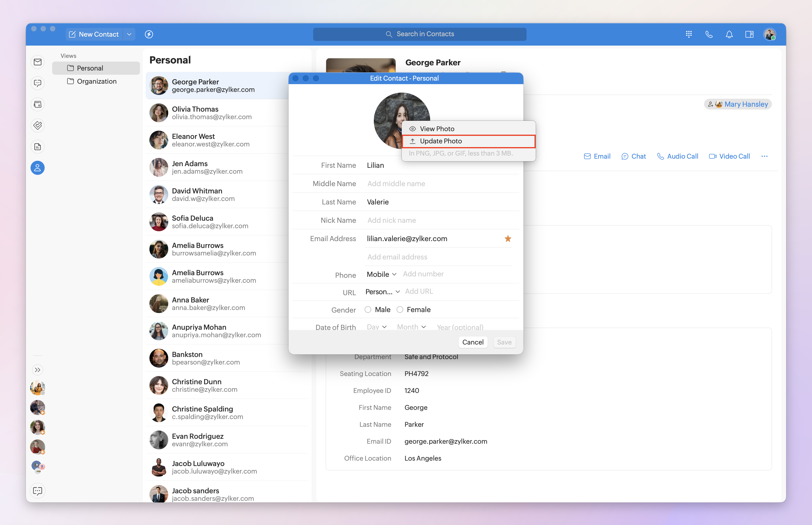Click the Middle Name input field
Screen dimensions: 812x525
point(440,183)
